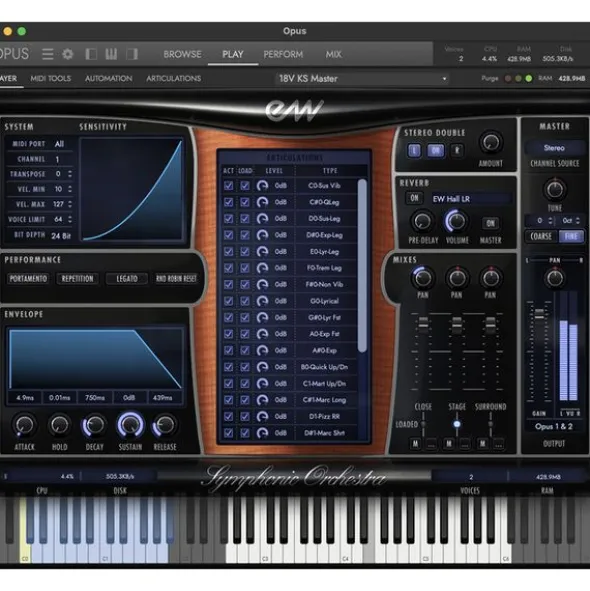Click the Oct tune unit stepper

click(x=578, y=221)
